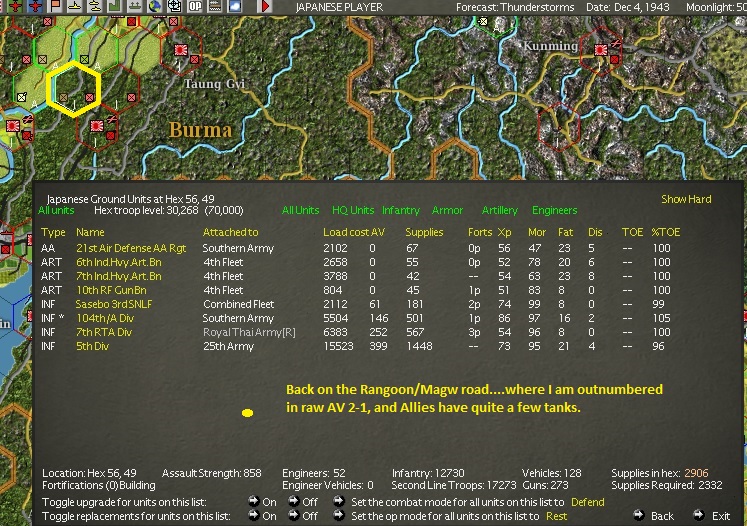Open Sasebo 3rd SNLF unit
Image resolution: width=747 pixels, height=526 pixels.
(x=114, y=304)
